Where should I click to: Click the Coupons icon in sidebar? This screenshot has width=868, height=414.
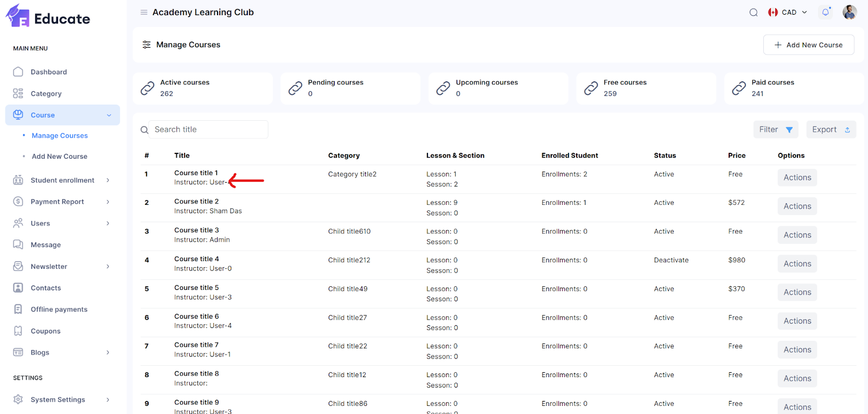(x=18, y=331)
